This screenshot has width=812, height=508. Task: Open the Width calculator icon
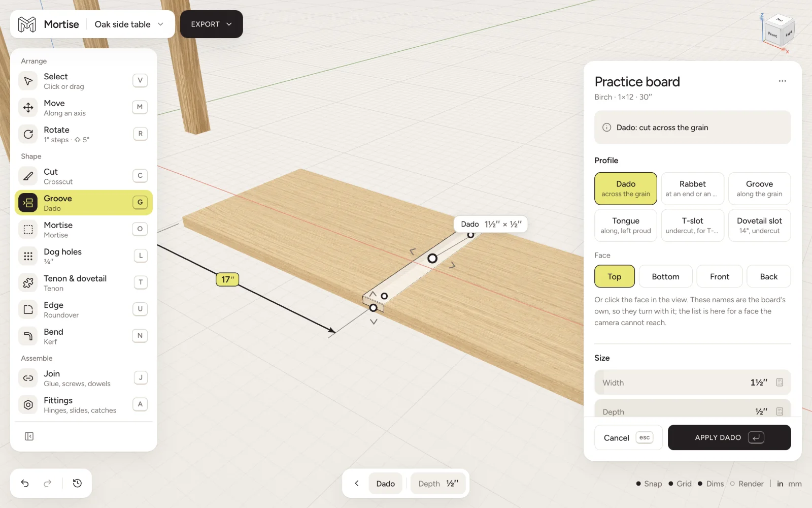780,383
